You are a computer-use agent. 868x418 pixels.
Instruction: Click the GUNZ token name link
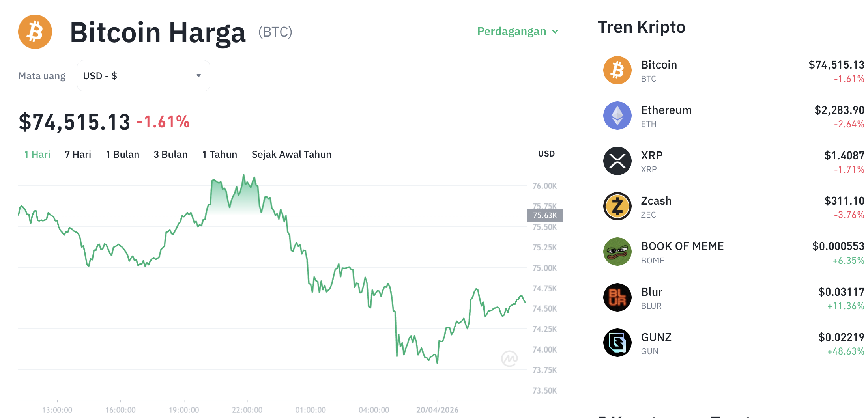click(x=656, y=337)
